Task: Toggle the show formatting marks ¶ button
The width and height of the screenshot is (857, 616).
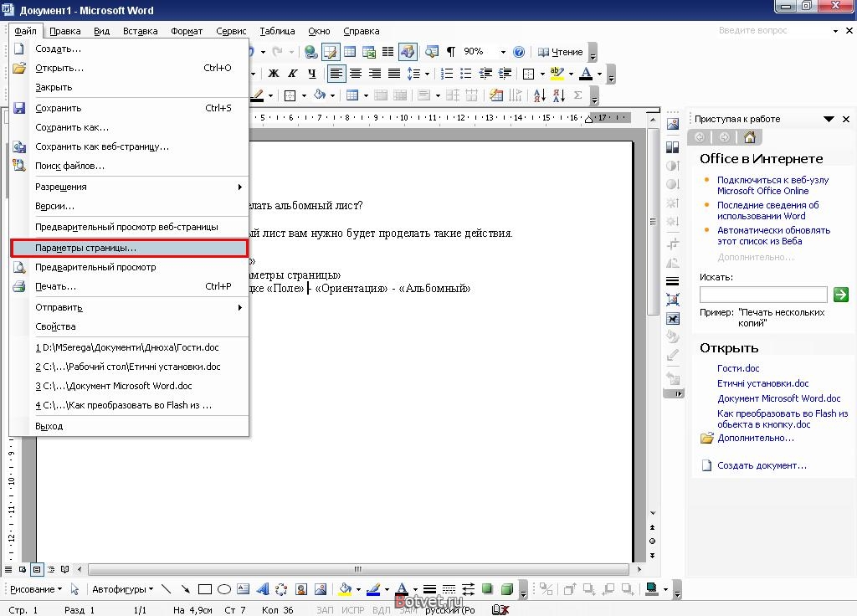Action: pos(450,52)
